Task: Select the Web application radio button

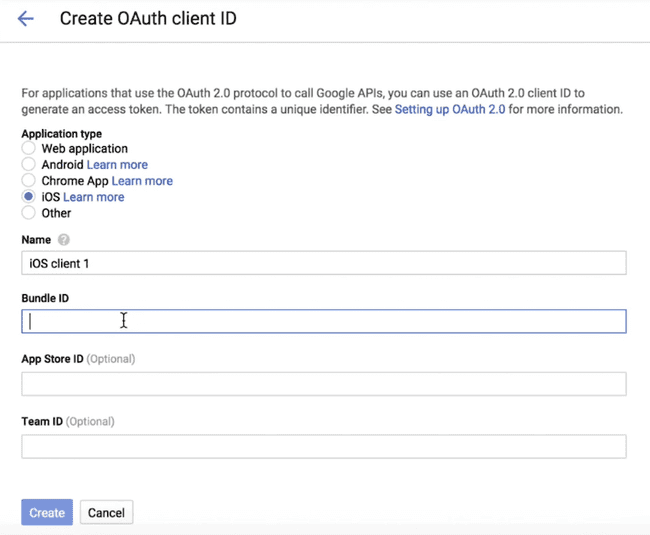Action: 29,148
